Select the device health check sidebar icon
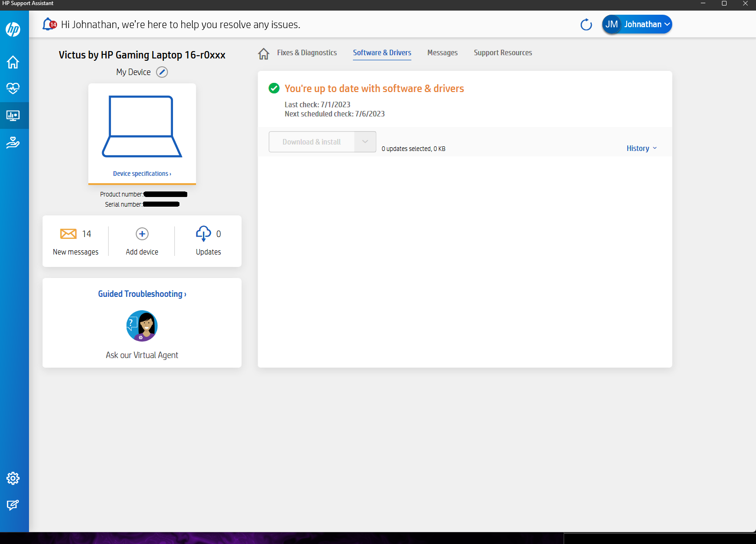This screenshot has width=756, height=544. (13, 88)
